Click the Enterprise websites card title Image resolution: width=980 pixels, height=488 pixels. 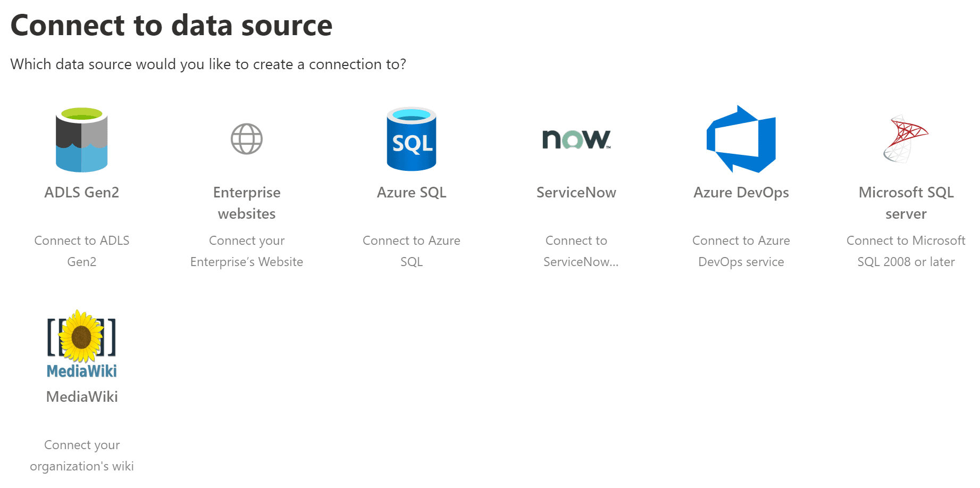(x=246, y=203)
